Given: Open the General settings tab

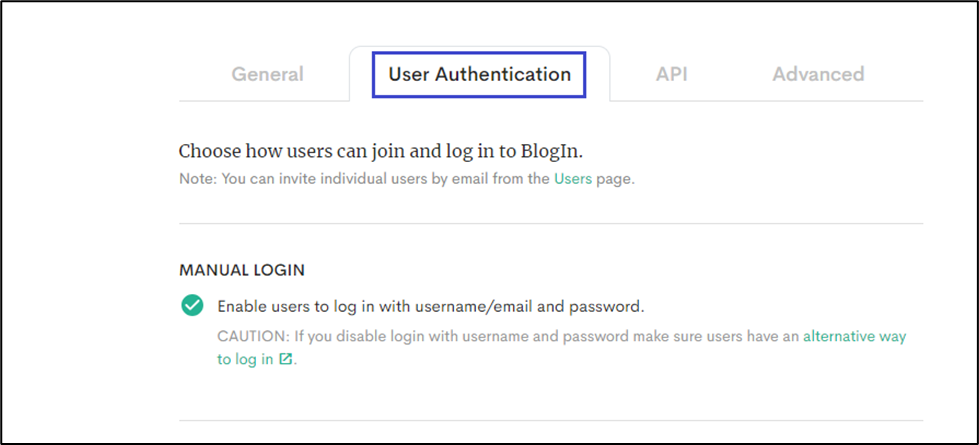Looking at the screenshot, I should click(x=267, y=74).
